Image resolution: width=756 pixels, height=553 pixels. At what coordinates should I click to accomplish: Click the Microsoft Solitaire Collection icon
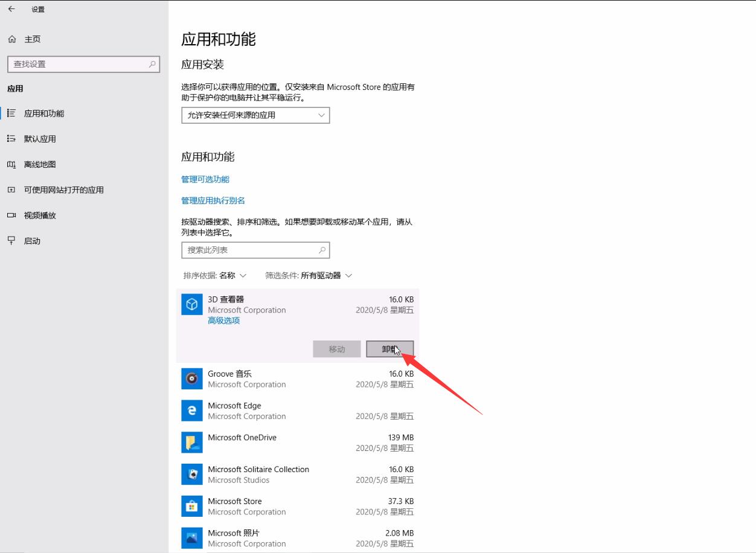tap(192, 474)
